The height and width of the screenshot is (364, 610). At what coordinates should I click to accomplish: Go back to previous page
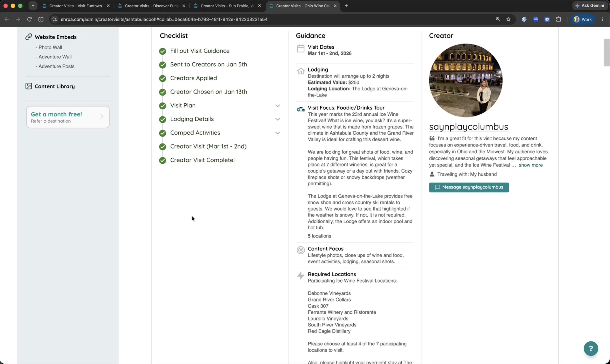[7, 19]
